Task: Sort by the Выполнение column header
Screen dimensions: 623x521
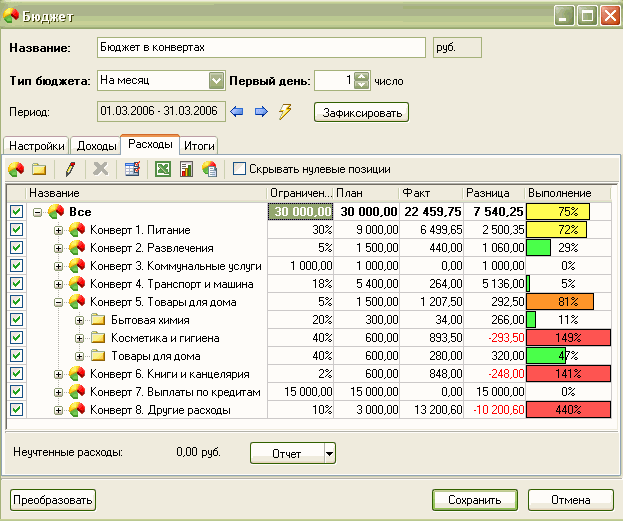Action: point(568,193)
